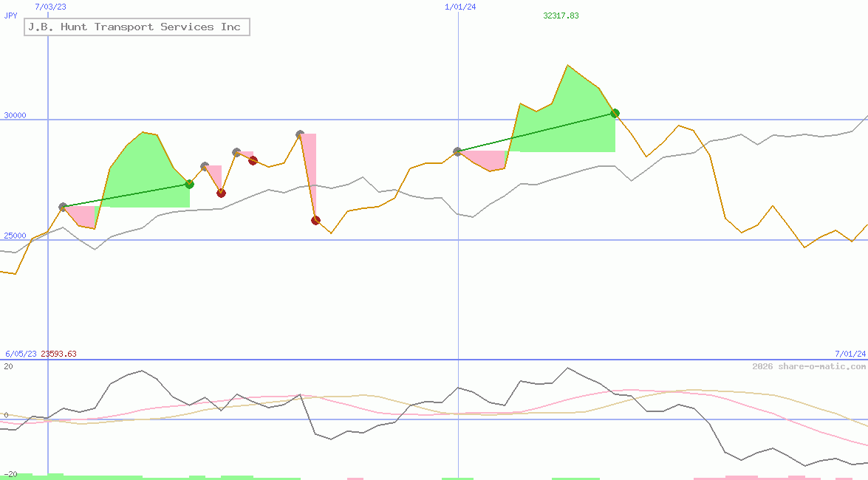Click the oscillator -20 scale label
The width and height of the screenshot is (868, 480).
(x=10, y=475)
